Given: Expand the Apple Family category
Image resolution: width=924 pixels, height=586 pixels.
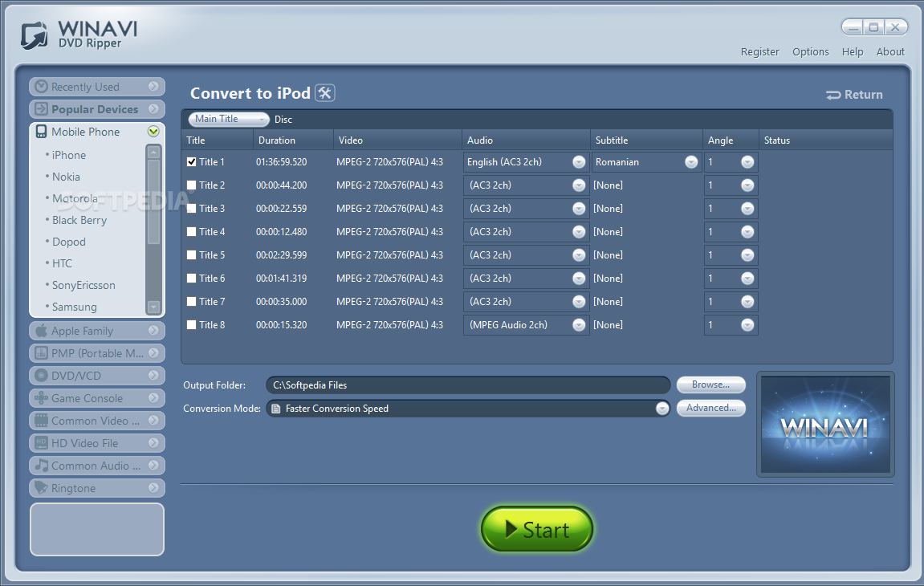Looking at the screenshot, I should (x=153, y=331).
